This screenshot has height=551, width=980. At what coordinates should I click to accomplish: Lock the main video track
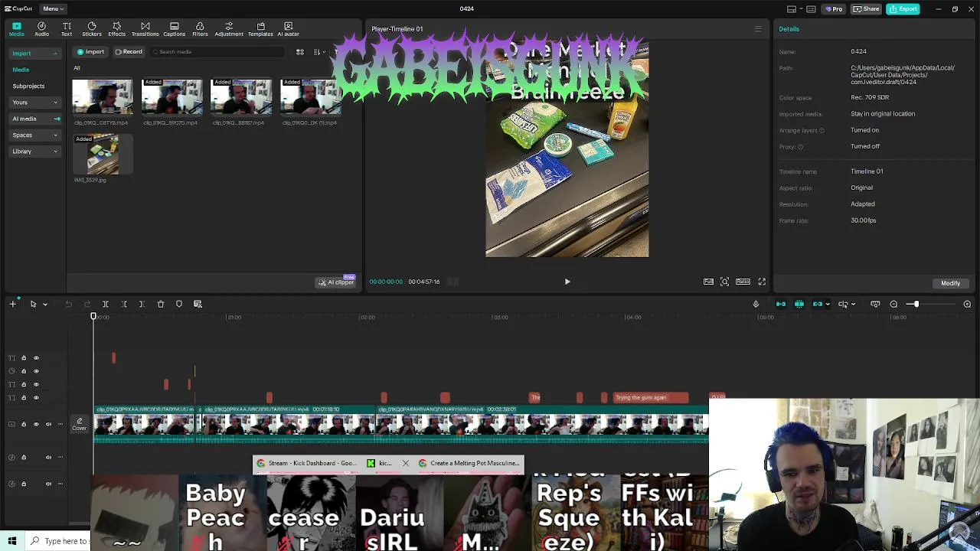(x=24, y=424)
